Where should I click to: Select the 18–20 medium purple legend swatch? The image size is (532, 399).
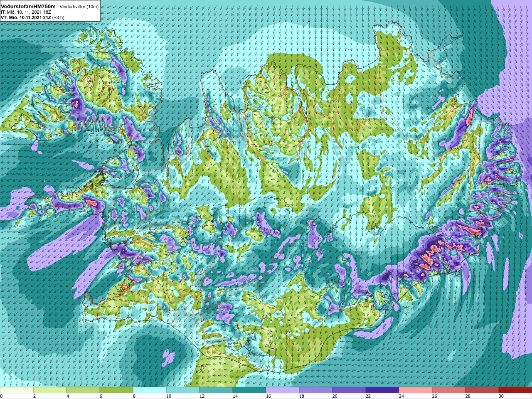click(x=316, y=390)
